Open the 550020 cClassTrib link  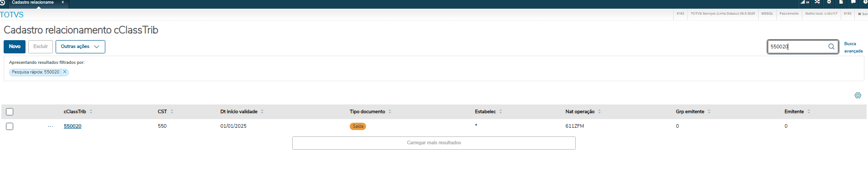tap(72, 126)
